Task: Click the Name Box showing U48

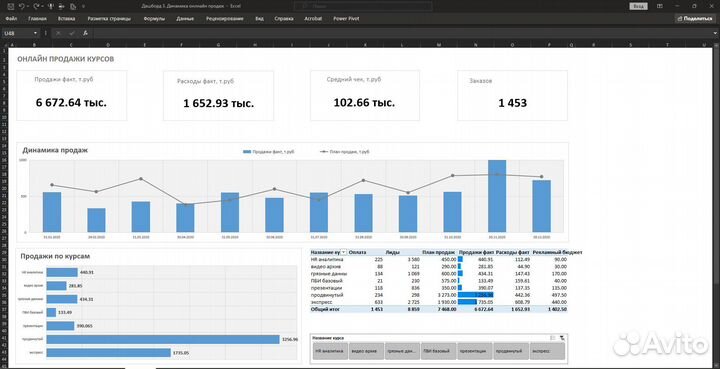Action: pyautogui.click(x=17, y=33)
